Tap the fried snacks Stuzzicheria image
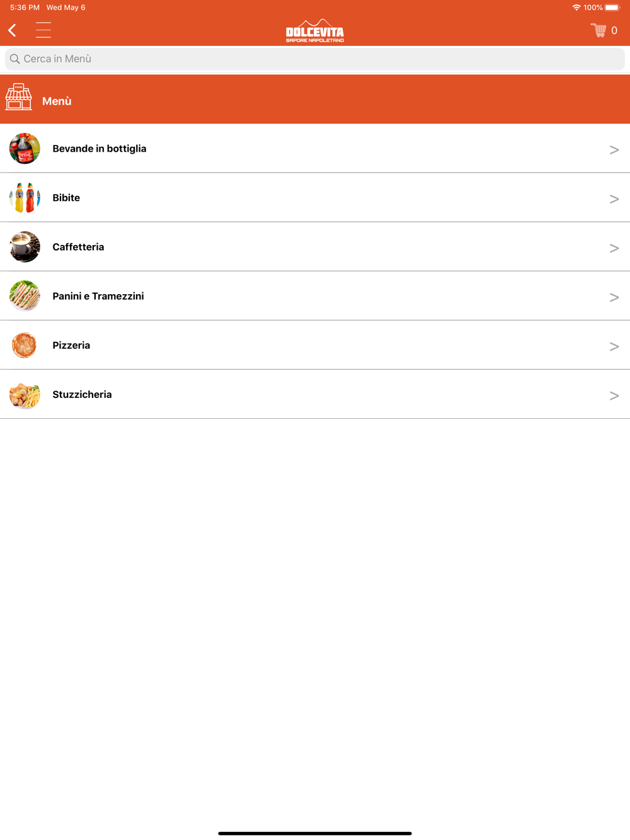The image size is (630, 840). [25, 394]
